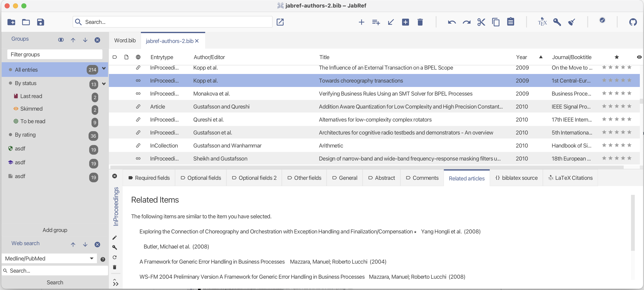Collapse the All entries group arrow
The width and height of the screenshot is (644, 290).
[x=104, y=68]
